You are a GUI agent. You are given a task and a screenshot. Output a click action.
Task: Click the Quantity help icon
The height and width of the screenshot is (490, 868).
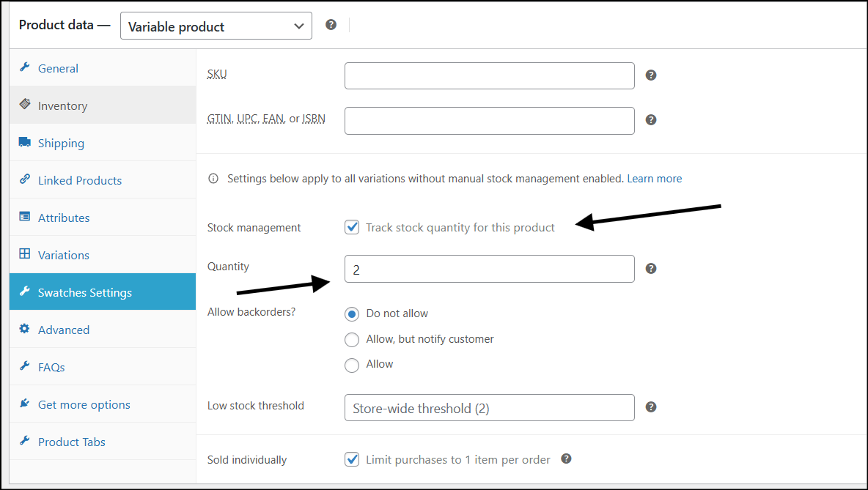tap(651, 269)
